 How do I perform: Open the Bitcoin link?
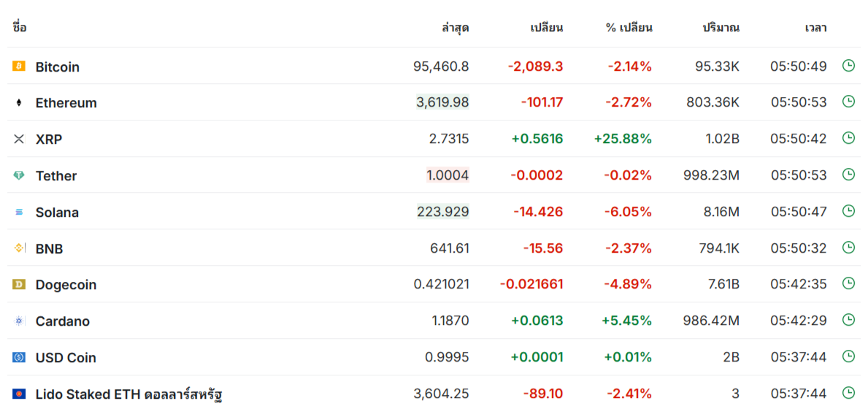coord(58,67)
